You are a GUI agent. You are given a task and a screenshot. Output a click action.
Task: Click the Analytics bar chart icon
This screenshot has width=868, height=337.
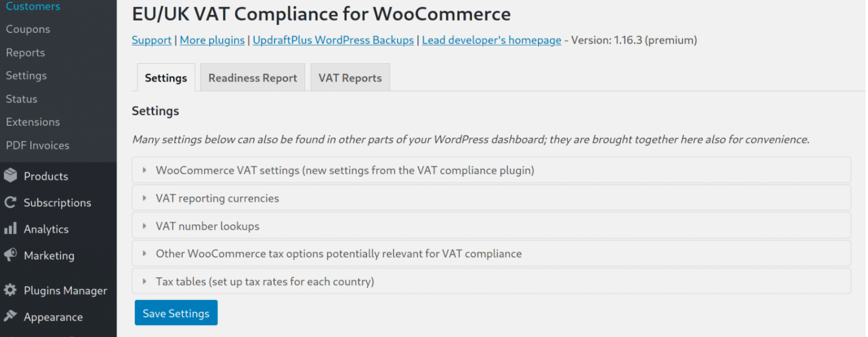[10, 228]
